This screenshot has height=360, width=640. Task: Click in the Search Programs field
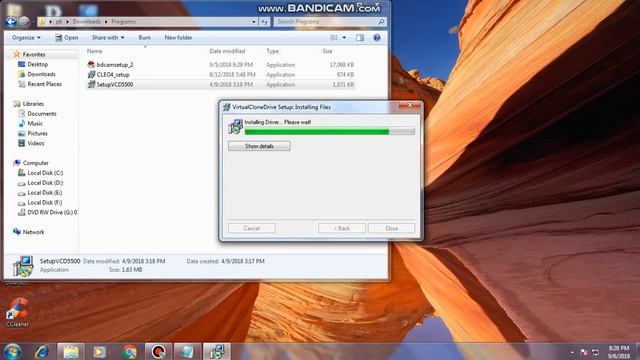(x=325, y=22)
